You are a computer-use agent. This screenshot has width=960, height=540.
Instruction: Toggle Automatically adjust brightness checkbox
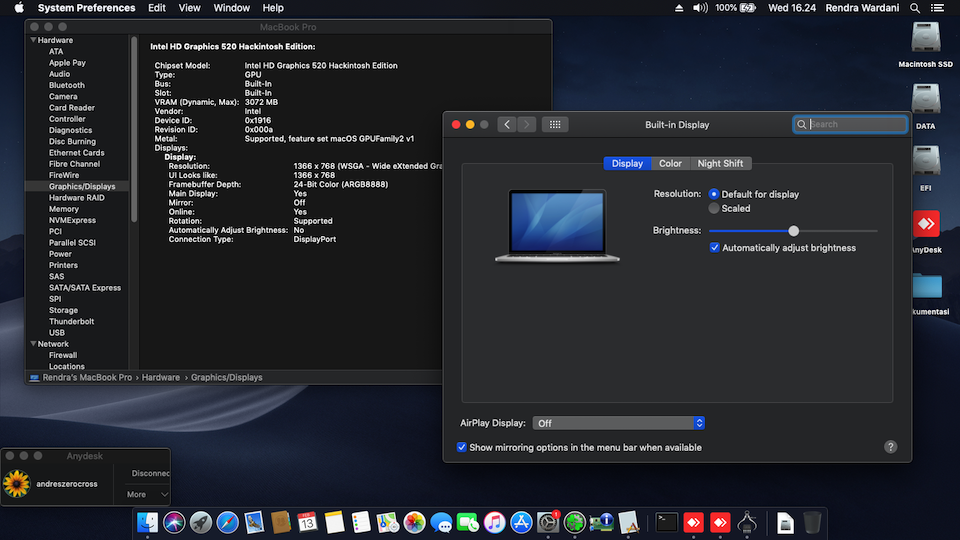(714, 247)
